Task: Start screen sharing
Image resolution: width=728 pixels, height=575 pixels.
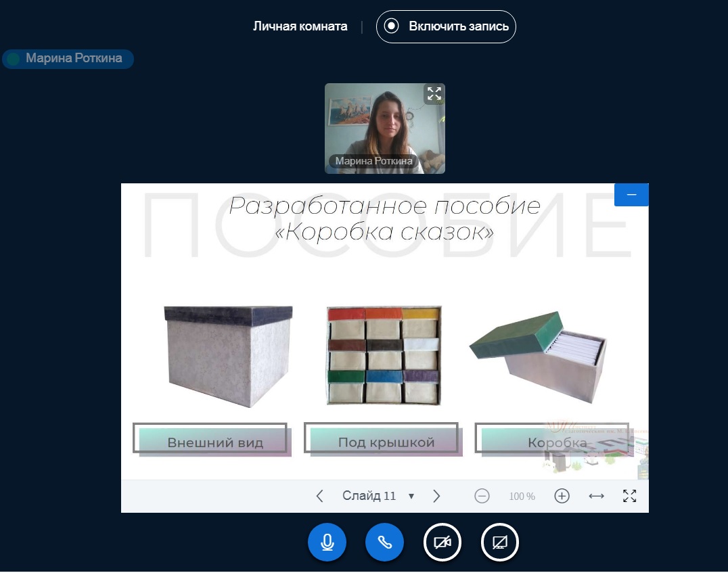Action: pos(500,543)
